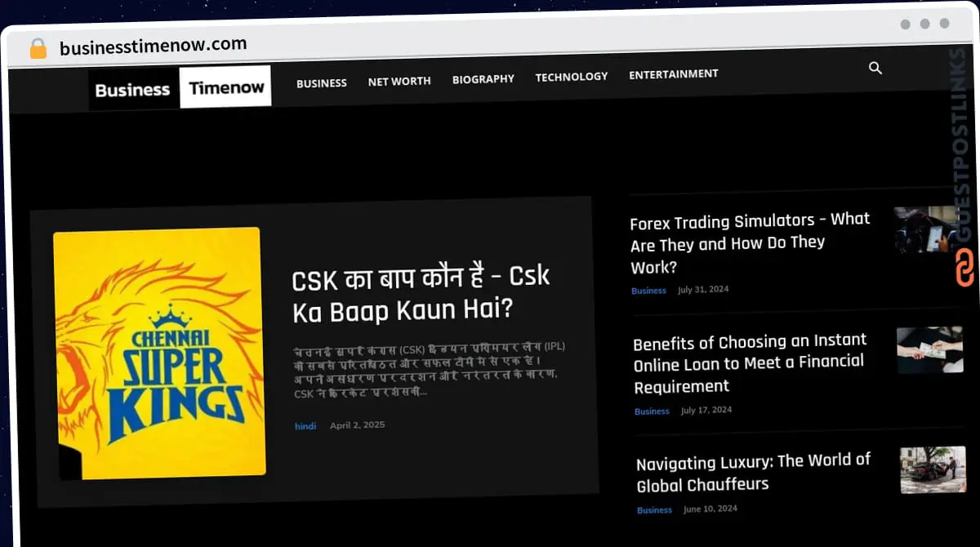Open the ENTERTAINMENT menu item

[674, 73]
